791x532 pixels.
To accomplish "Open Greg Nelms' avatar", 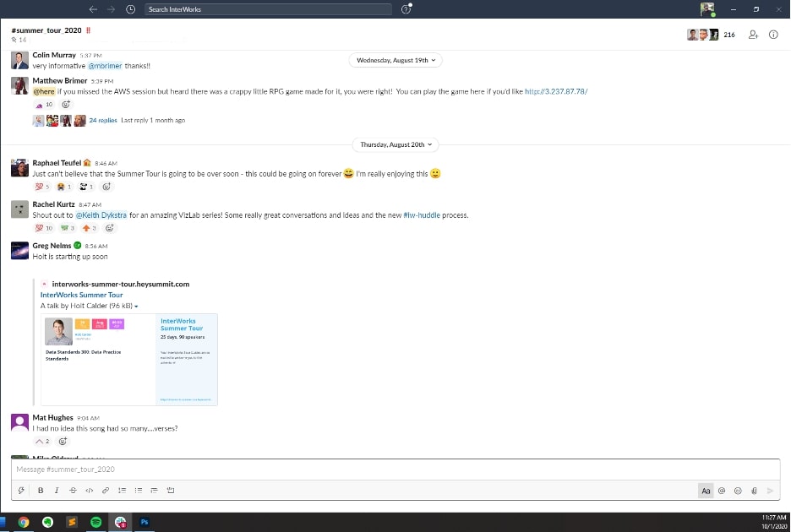I will point(19,251).
